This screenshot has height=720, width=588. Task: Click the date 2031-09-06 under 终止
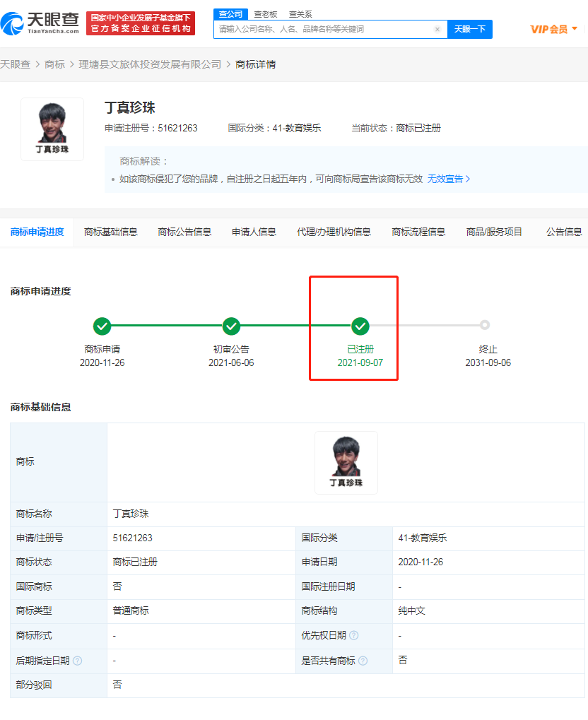pos(488,362)
